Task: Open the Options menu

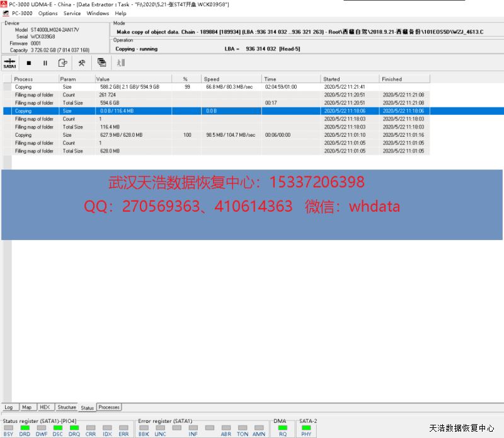Action: [x=48, y=13]
